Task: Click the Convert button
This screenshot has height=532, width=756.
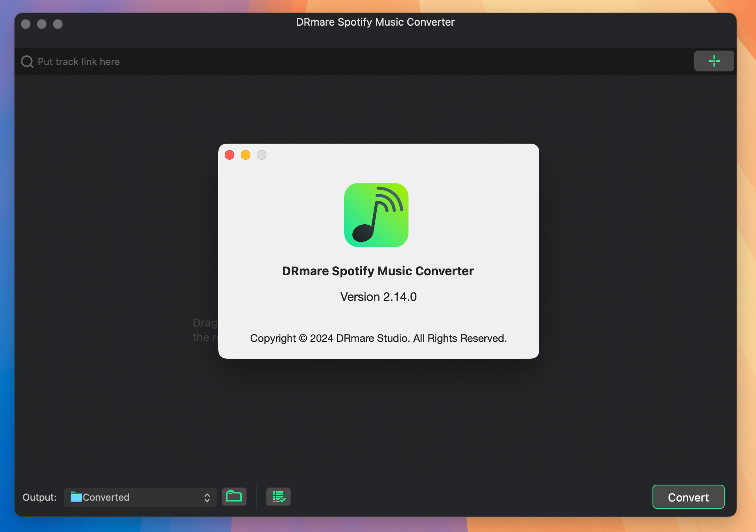Action: 688,497
